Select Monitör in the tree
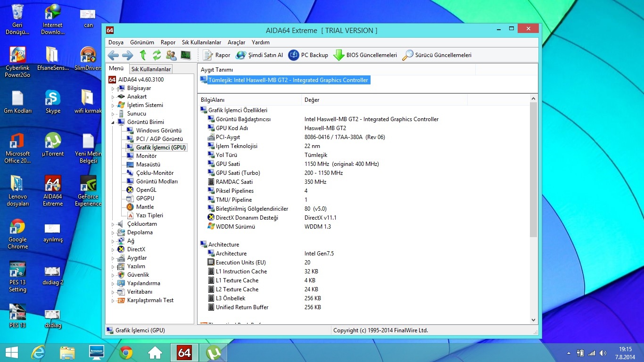The width and height of the screenshot is (644, 362). click(x=146, y=156)
